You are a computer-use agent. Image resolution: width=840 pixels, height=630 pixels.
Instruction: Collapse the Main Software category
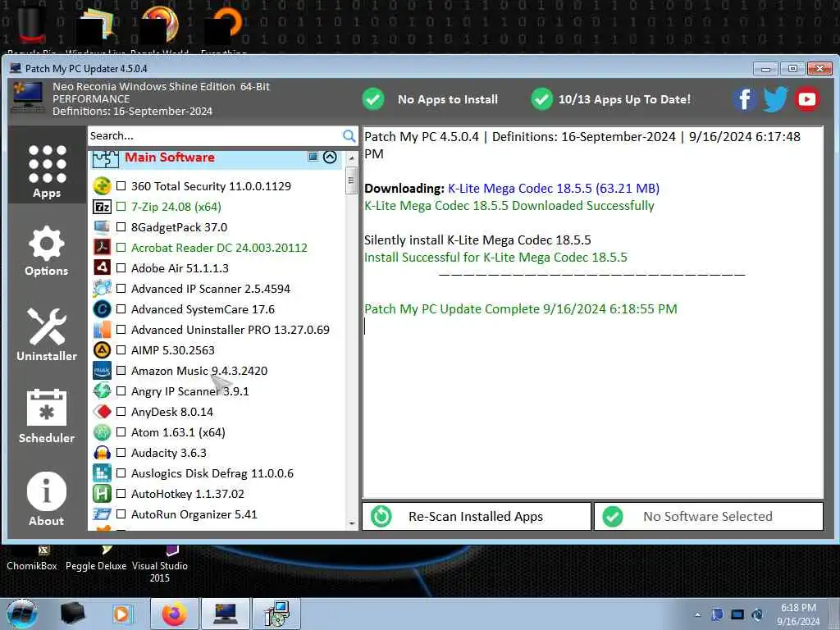click(x=330, y=157)
